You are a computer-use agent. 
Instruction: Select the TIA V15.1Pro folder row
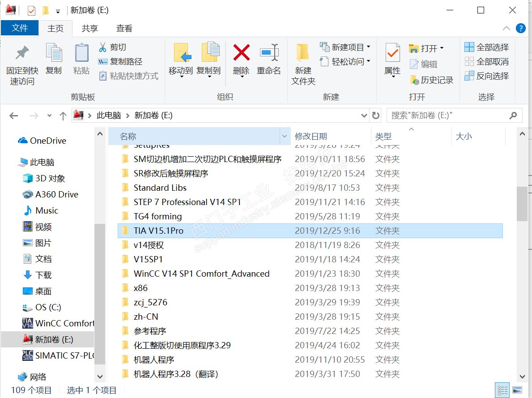pos(310,231)
